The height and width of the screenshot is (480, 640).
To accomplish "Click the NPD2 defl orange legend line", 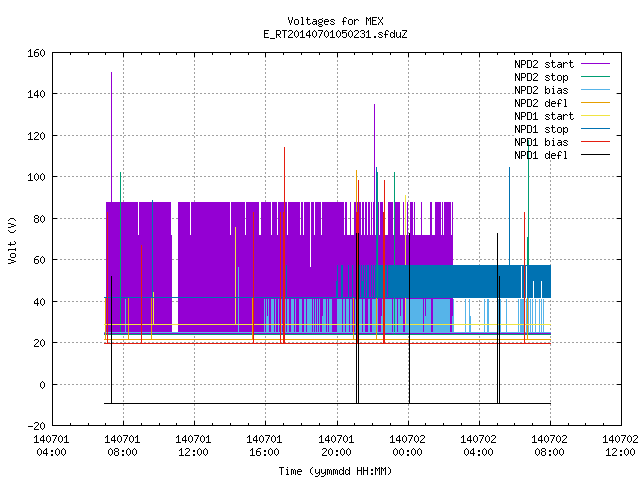I will [x=595, y=103].
